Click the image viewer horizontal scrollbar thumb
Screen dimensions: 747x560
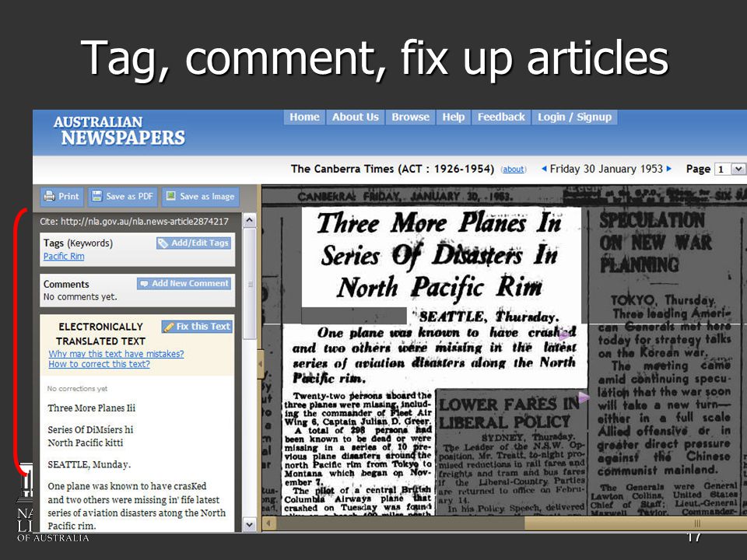[x=636, y=523]
